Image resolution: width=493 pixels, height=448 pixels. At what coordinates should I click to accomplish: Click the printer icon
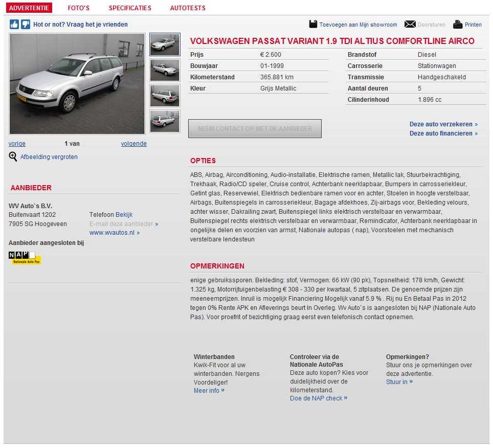[x=458, y=24]
